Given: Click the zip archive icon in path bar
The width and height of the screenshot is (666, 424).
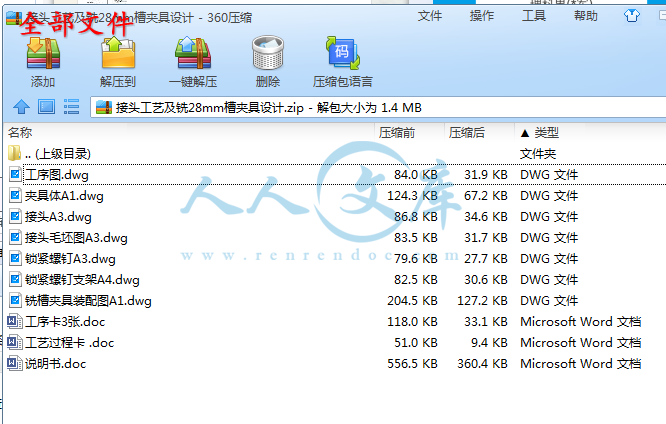Looking at the screenshot, I should tap(104, 107).
